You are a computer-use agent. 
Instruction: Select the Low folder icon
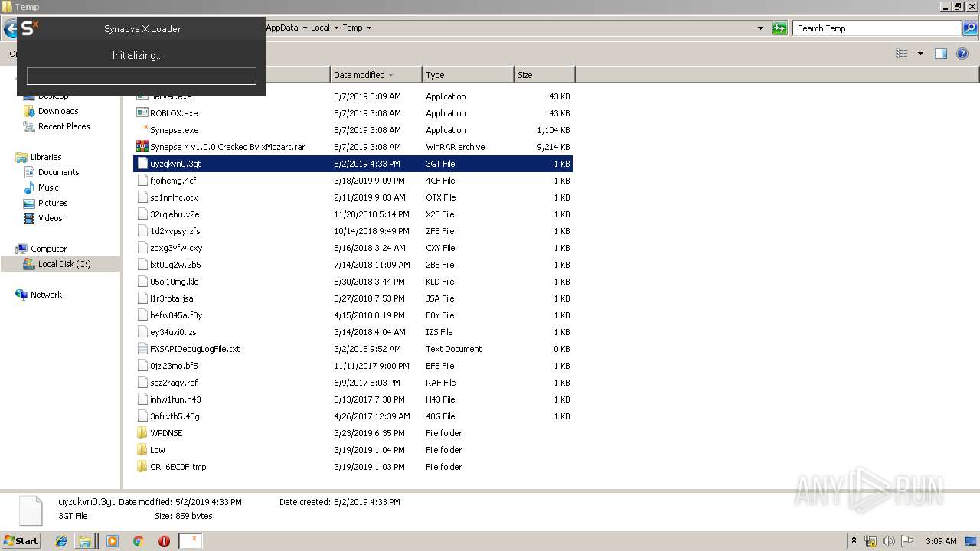tap(142, 450)
